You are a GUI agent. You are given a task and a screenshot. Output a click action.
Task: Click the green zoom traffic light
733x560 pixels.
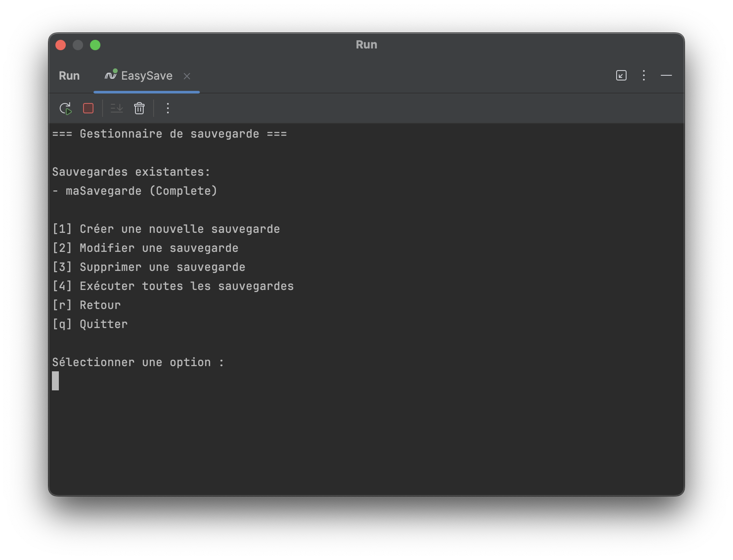click(x=95, y=45)
